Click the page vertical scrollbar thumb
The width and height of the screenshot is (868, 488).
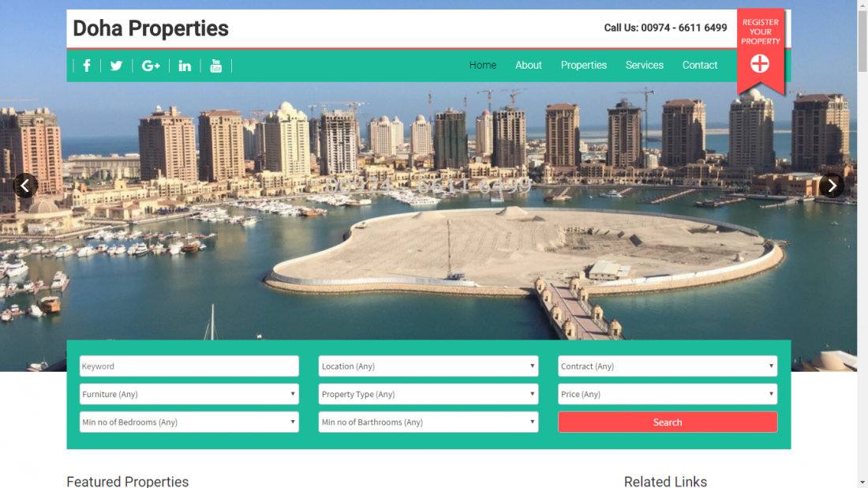[862, 40]
